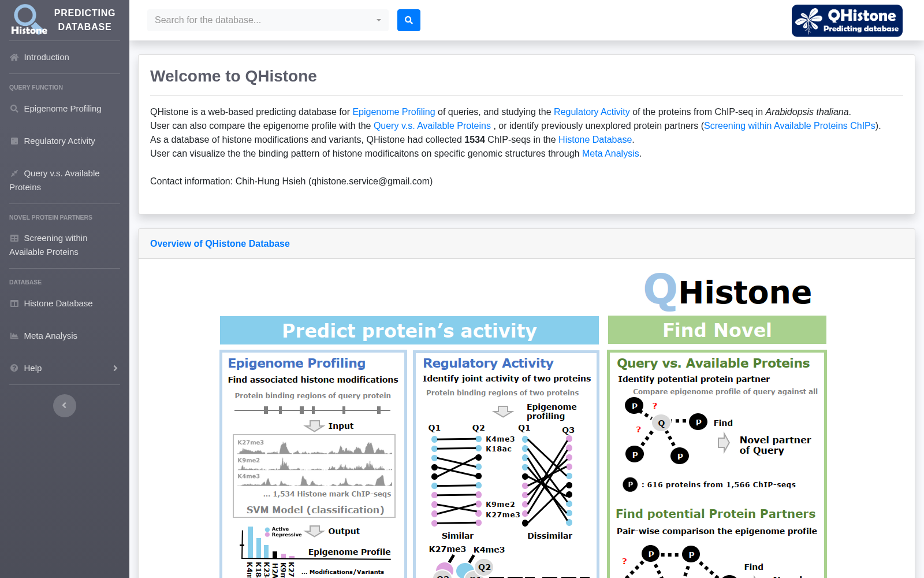
Task: Click the DATABASE section label
Action: coord(25,283)
